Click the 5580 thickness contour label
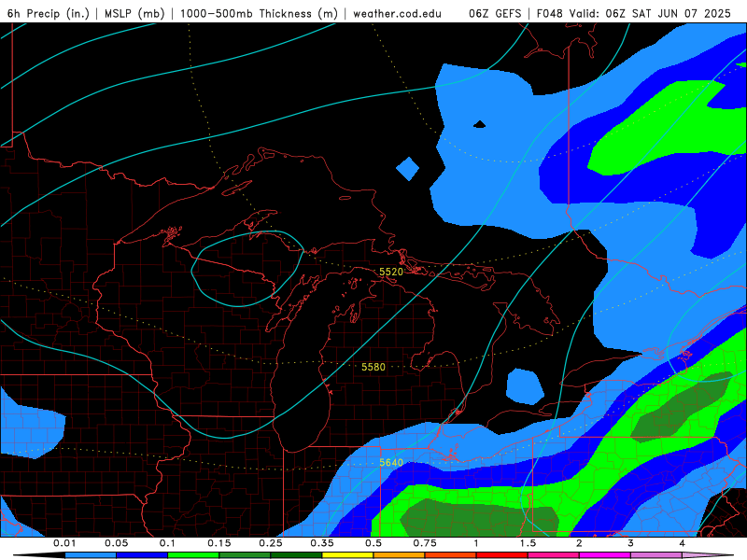 point(373,367)
